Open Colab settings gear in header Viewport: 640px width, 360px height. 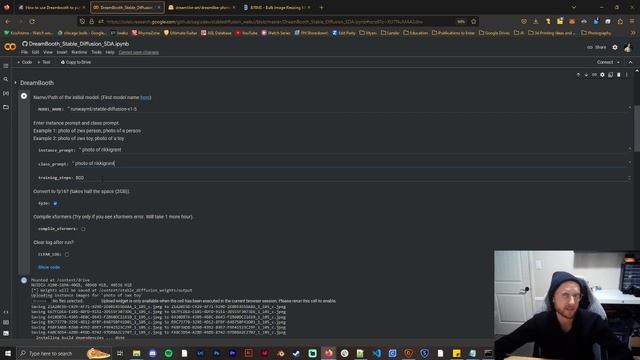click(x=615, y=47)
